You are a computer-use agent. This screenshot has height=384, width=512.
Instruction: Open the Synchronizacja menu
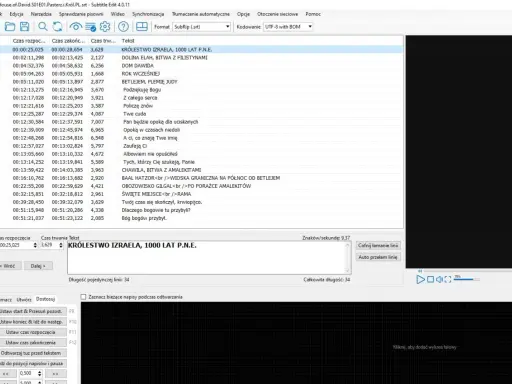pyautogui.click(x=148, y=14)
